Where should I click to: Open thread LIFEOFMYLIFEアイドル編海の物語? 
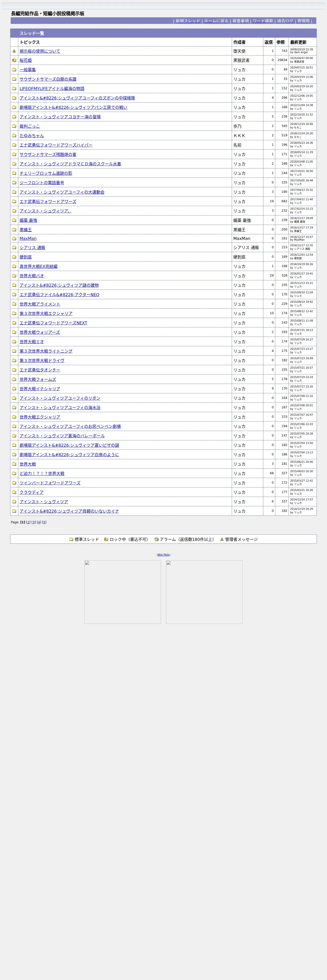click(52, 89)
